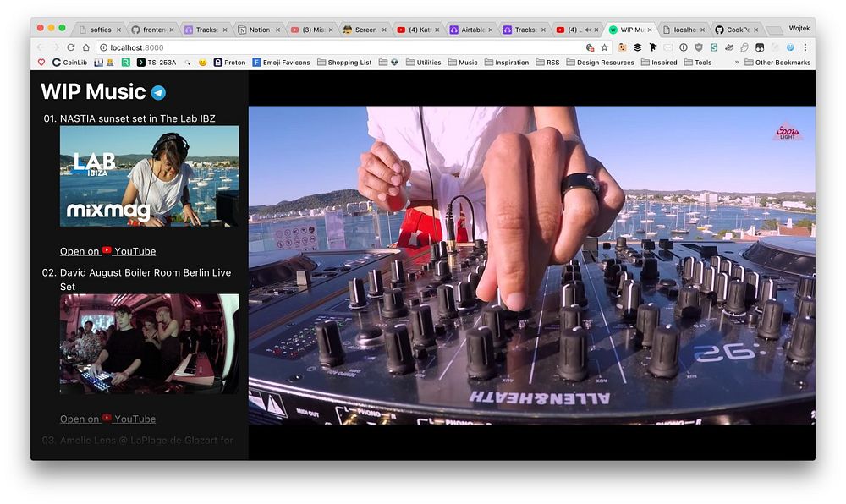The height and width of the screenshot is (504, 846).
Task: Open the CoinLib bookmark
Action: pos(69,63)
